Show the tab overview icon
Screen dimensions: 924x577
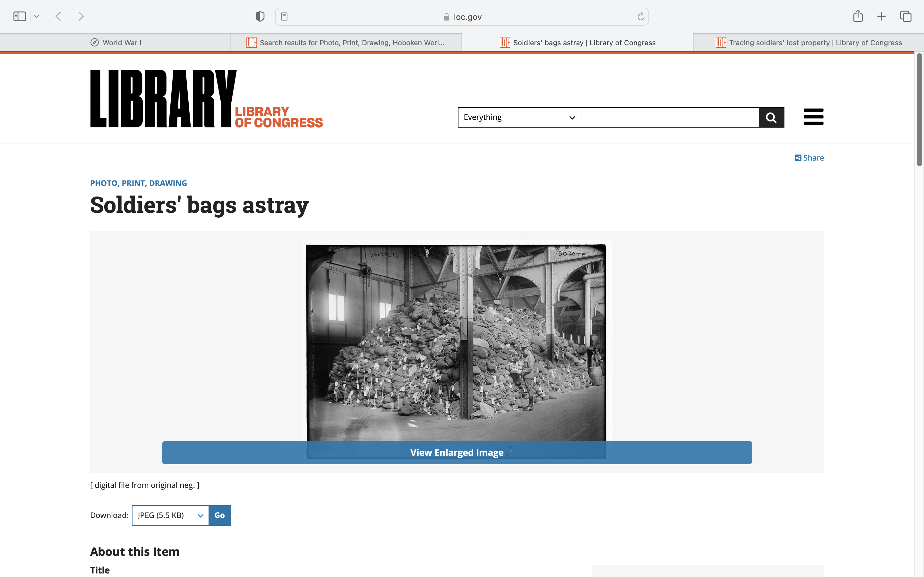point(906,16)
